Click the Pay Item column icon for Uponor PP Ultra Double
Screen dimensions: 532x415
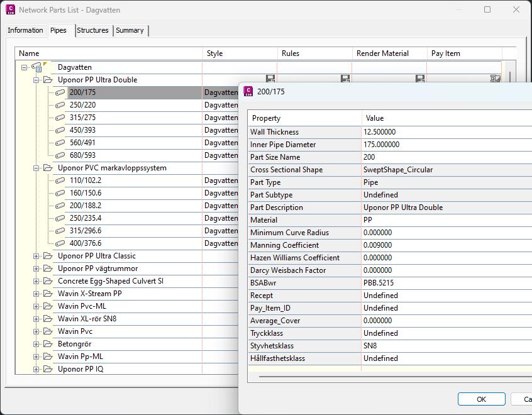click(x=496, y=79)
